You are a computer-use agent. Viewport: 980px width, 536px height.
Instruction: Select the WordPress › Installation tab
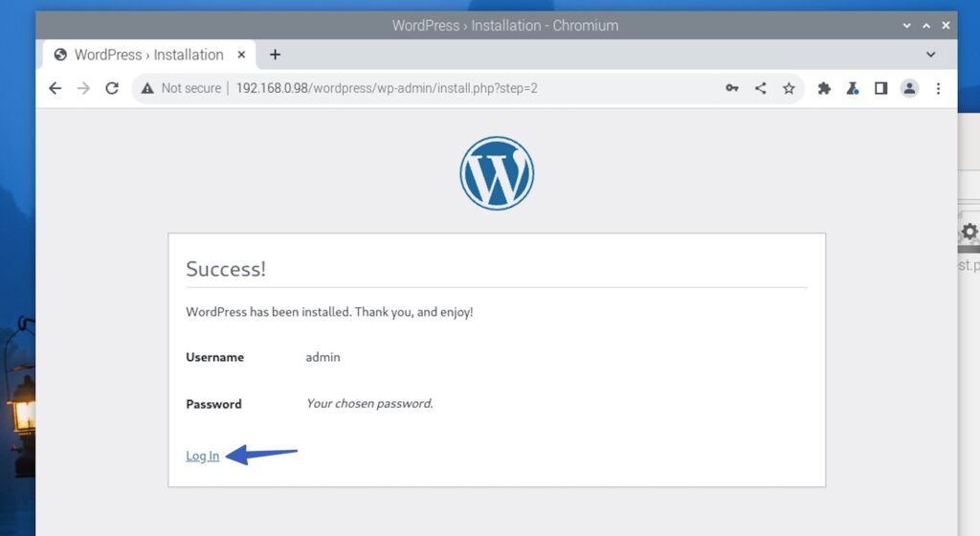(148, 55)
